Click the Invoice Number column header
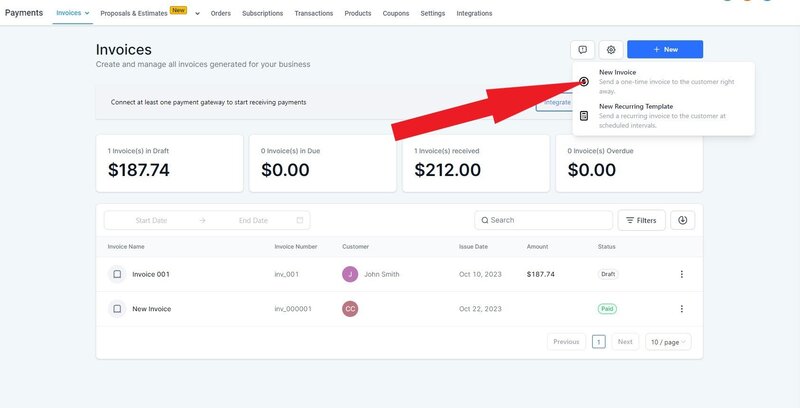This screenshot has width=800, height=408. (296, 247)
